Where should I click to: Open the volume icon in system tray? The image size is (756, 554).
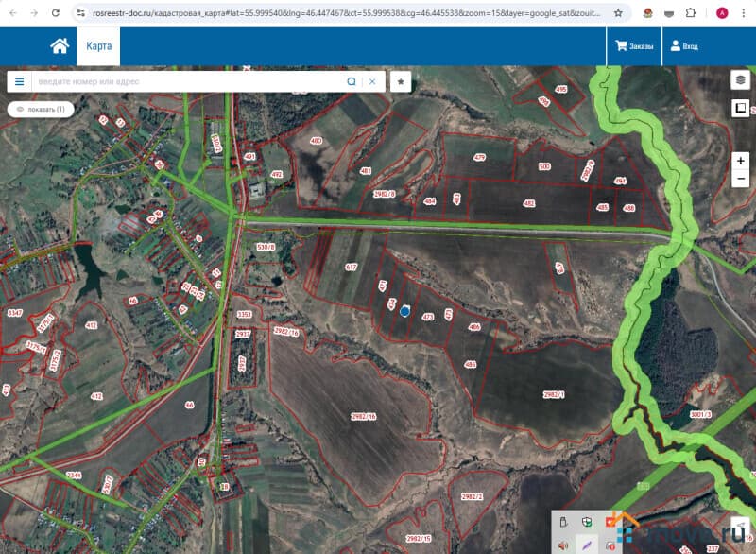(x=563, y=545)
